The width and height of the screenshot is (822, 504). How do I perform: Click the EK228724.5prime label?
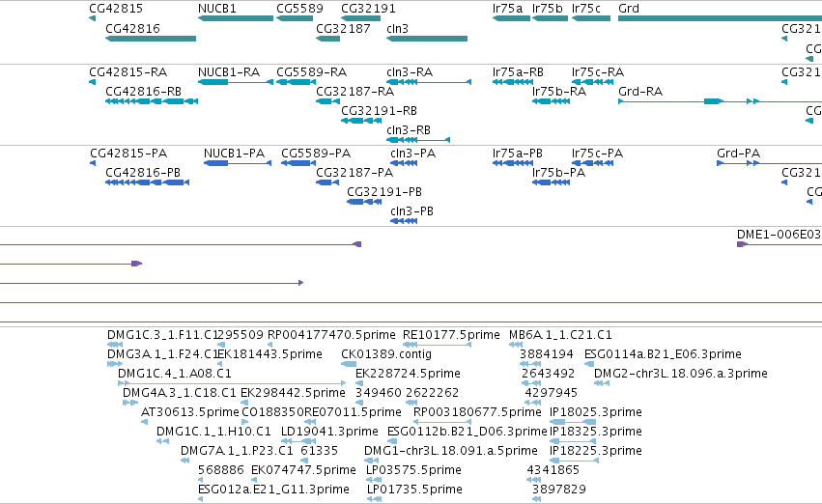pos(408,374)
